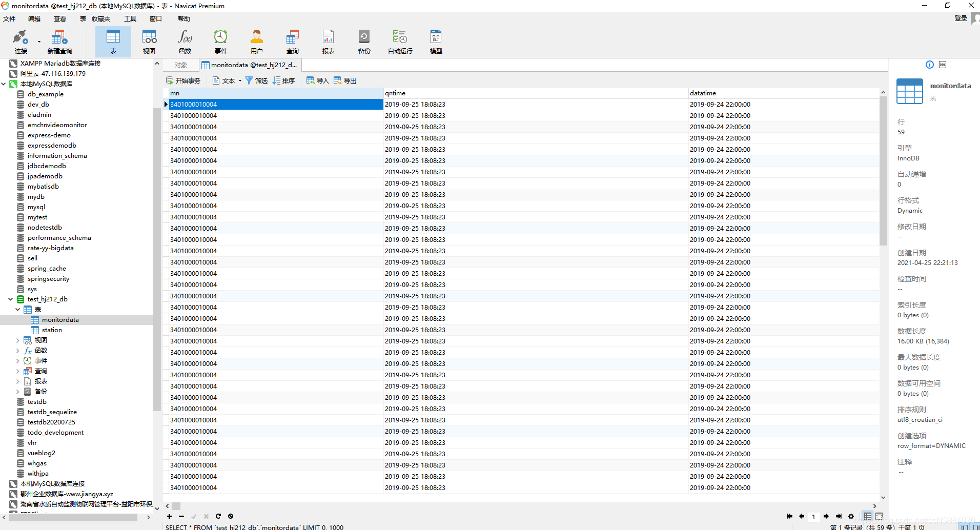Viewport: 980px width, 530px height.
Task: Open the 视图 views toolbar icon
Action: pyautogui.click(x=149, y=42)
